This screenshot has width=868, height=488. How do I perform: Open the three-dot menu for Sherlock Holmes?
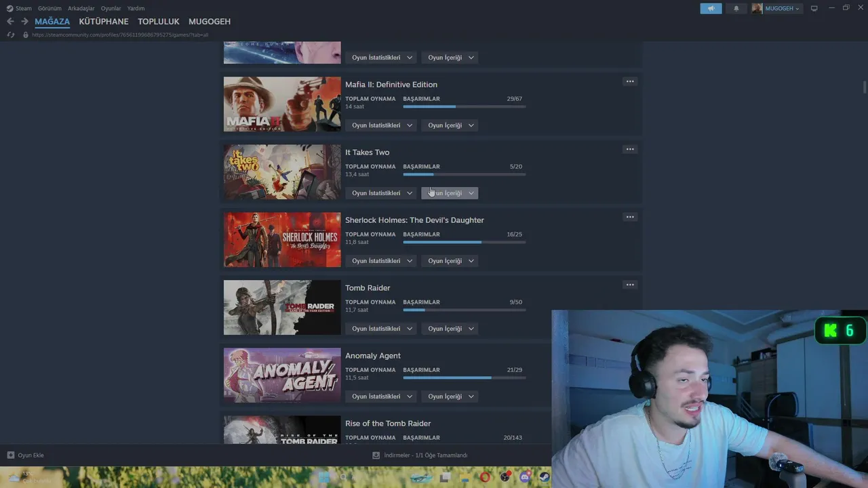click(630, 217)
